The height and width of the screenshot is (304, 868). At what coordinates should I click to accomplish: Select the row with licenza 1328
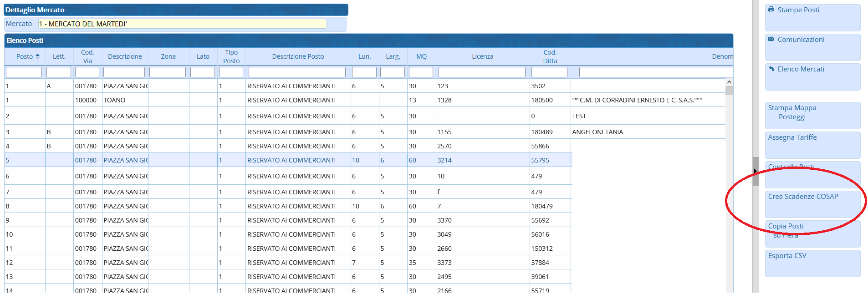[x=444, y=100]
